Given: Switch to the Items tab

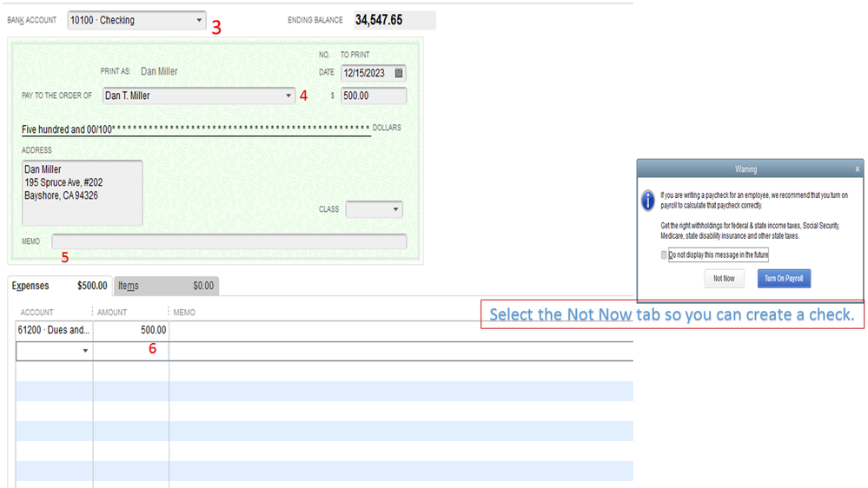Looking at the screenshot, I should tap(166, 286).
